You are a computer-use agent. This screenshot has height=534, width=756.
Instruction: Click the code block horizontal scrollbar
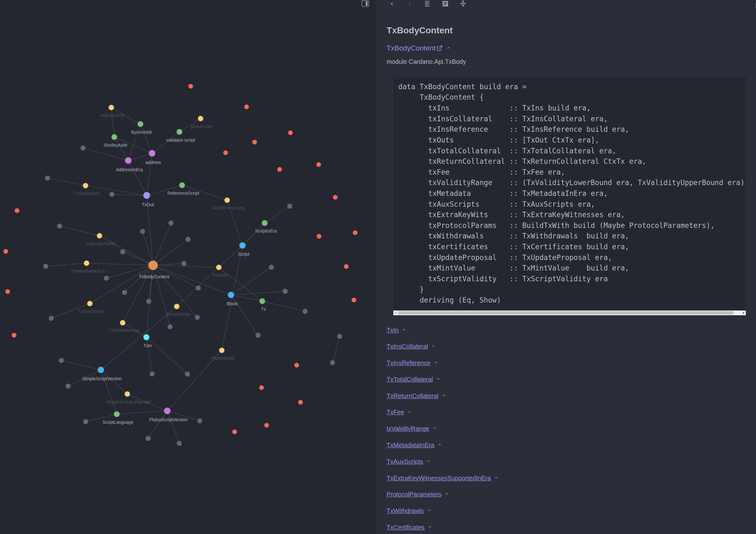point(565,313)
